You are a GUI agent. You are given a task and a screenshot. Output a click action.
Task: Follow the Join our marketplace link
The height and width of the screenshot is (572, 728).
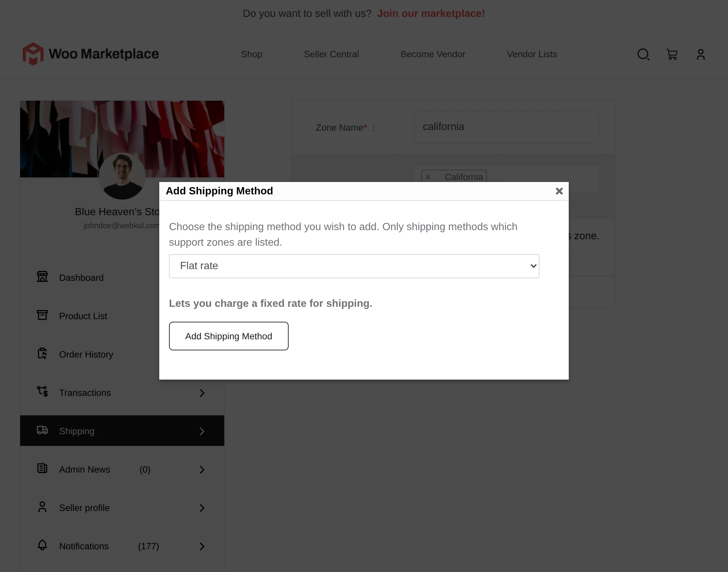431,13
